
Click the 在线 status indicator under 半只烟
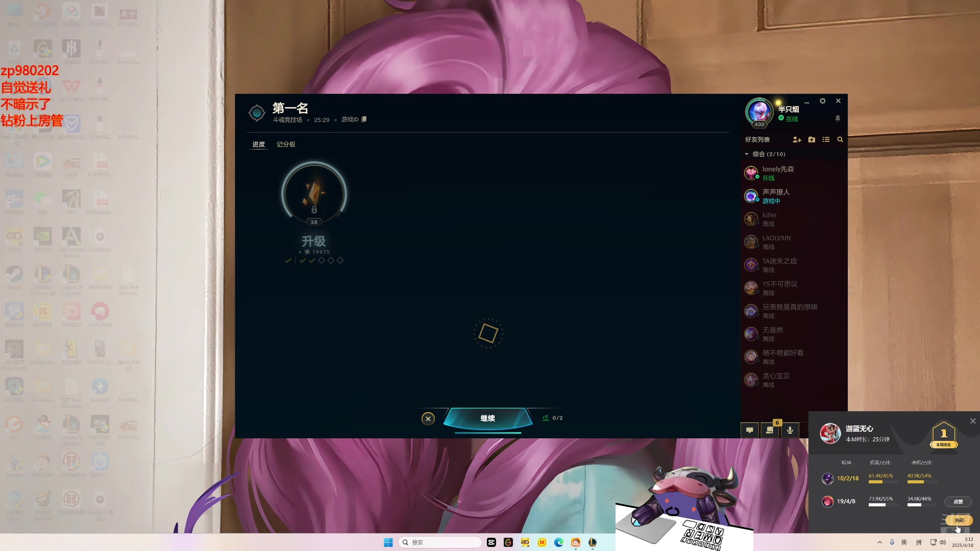[789, 119]
